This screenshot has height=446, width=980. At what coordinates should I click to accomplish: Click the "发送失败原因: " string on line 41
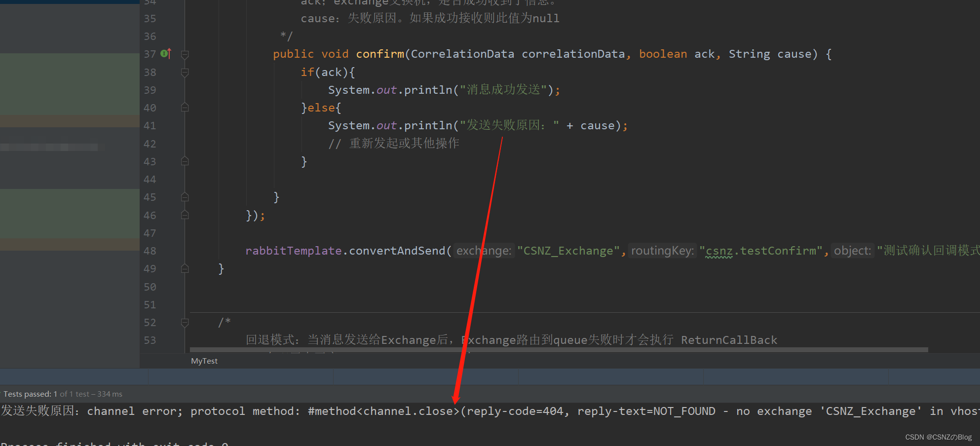(x=509, y=125)
